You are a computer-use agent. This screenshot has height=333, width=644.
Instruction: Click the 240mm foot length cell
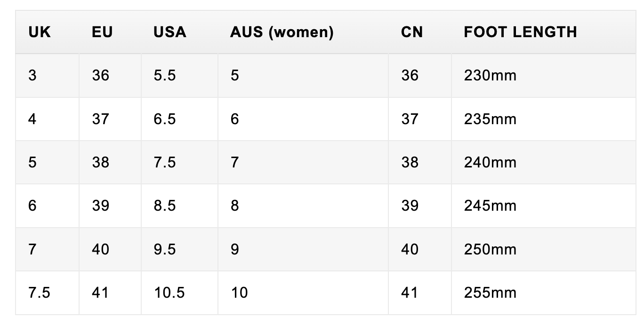(490, 162)
